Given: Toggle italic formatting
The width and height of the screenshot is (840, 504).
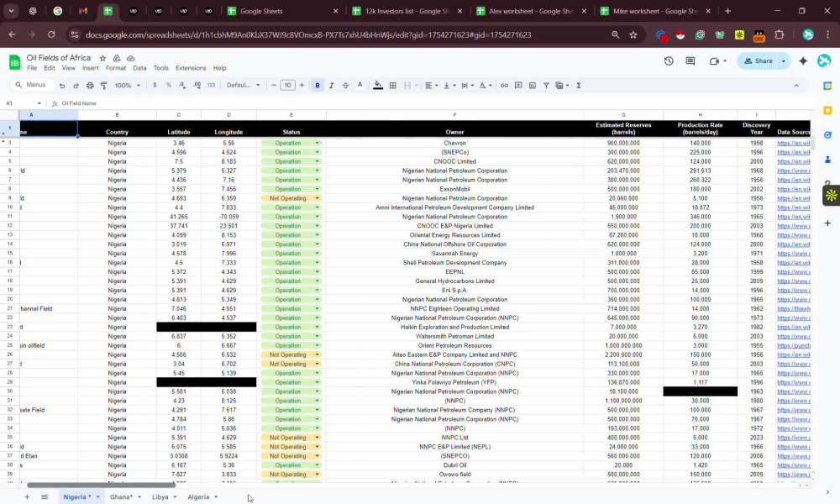Looking at the screenshot, I should pyautogui.click(x=331, y=85).
